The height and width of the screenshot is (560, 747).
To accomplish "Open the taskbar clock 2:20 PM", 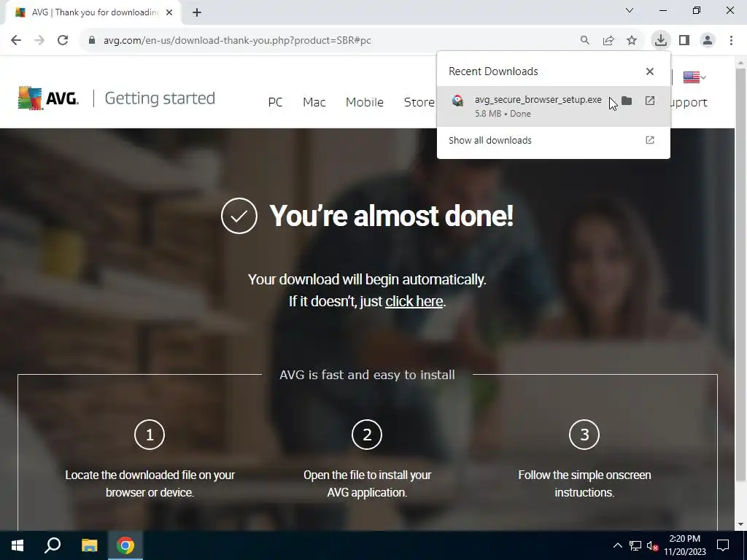I will tap(684, 545).
